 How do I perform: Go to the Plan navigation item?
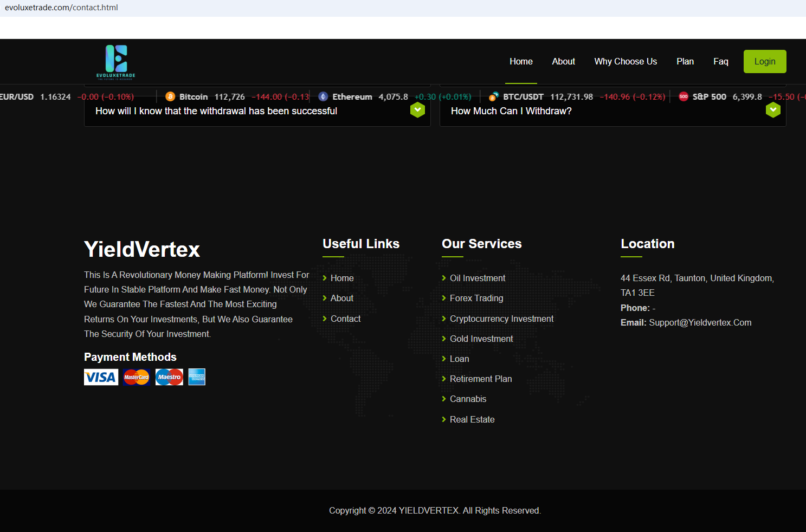[685, 61]
